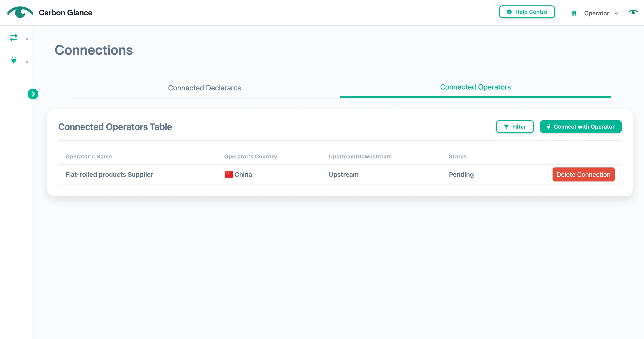644x339 pixels.
Task: Click Connect with Operator button
Action: 581,127
